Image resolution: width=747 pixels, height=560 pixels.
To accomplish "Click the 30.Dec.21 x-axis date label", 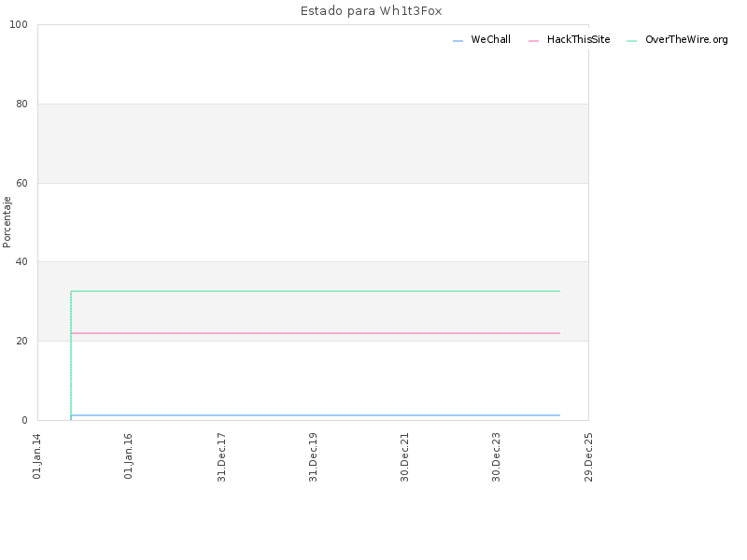I will click(x=405, y=457).
